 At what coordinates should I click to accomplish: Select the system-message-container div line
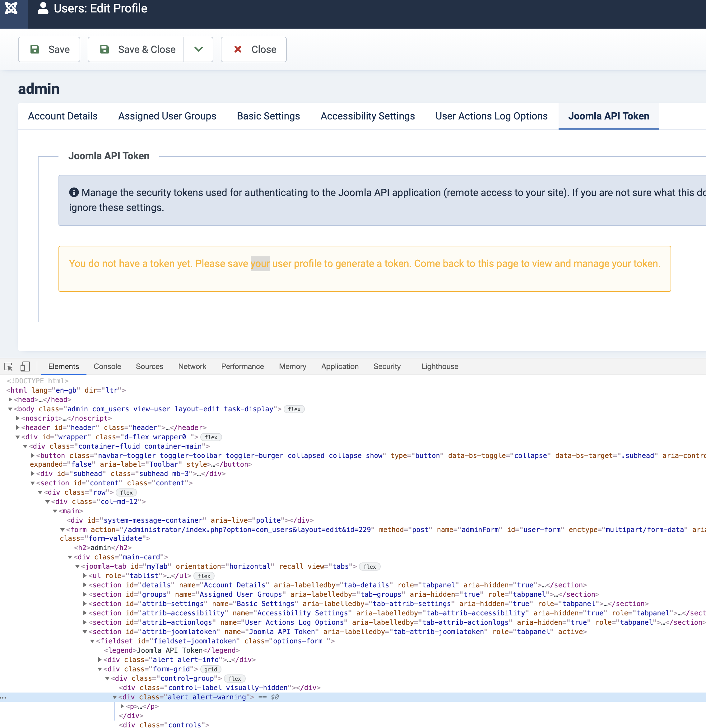190,520
